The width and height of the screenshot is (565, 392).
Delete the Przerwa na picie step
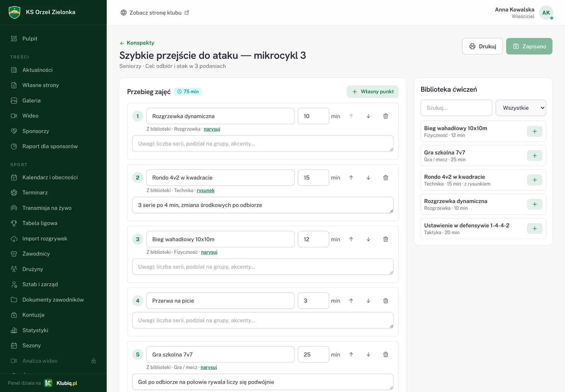(x=386, y=301)
